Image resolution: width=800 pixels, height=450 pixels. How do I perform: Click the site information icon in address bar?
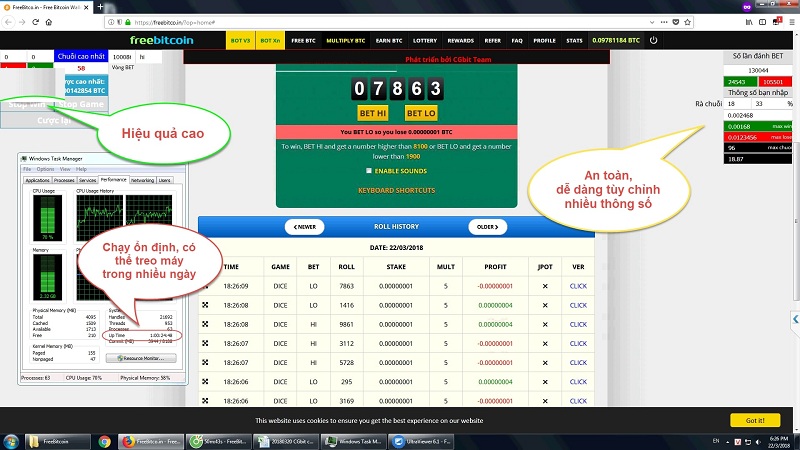[x=111, y=22]
